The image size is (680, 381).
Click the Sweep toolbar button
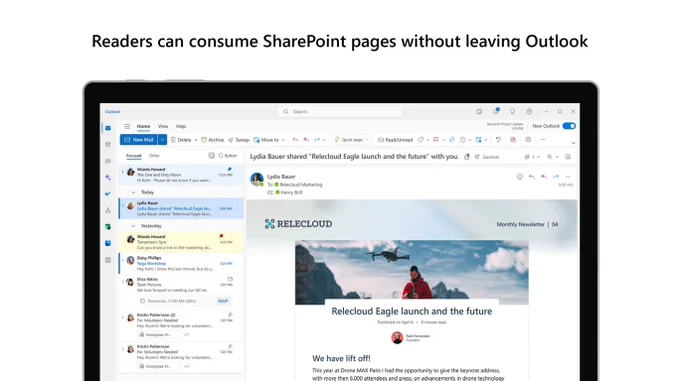(239, 140)
